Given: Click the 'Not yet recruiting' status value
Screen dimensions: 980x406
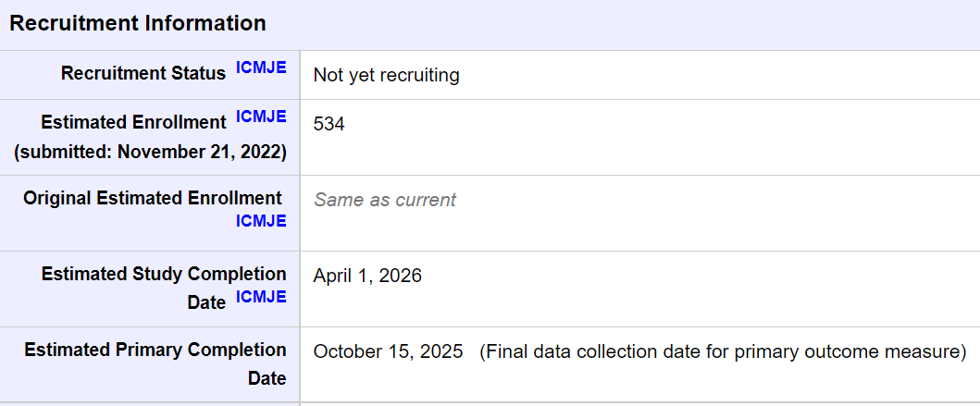Looking at the screenshot, I should [x=386, y=75].
